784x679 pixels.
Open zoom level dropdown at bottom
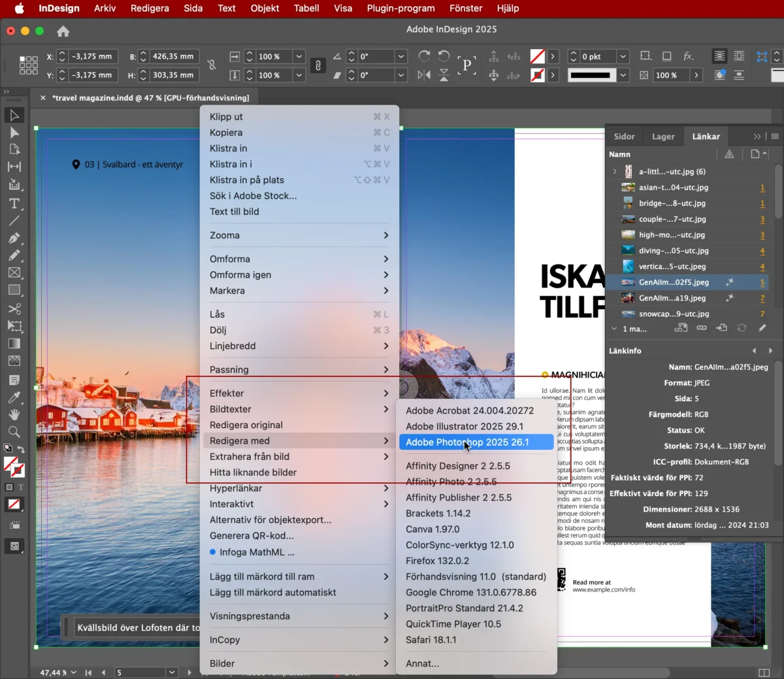(73, 672)
